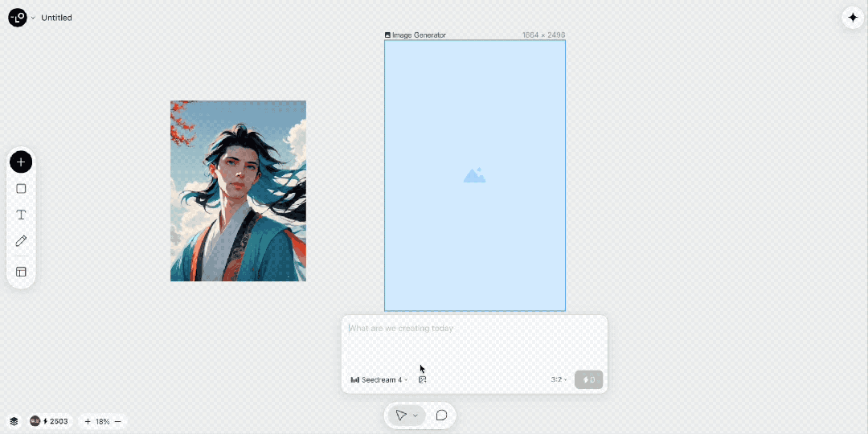The width and height of the screenshot is (868, 434).
Task: Click the prompt text input field
Action: (474, 342)
